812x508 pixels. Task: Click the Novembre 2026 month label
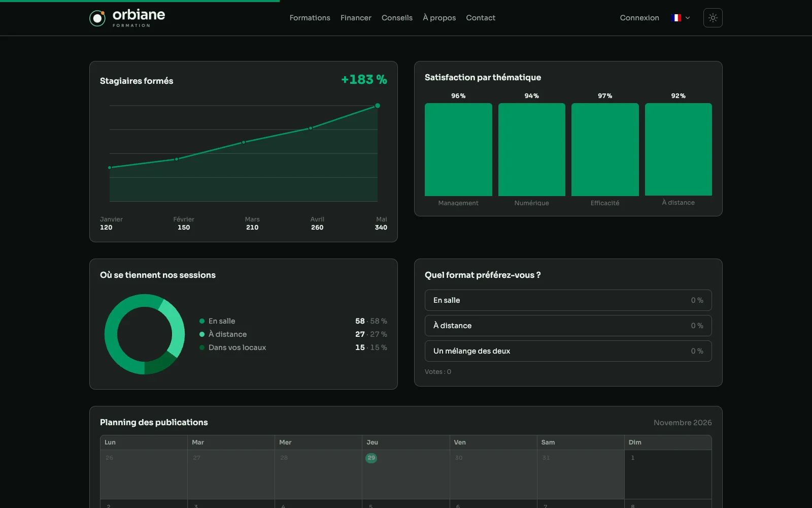(683, 423)
